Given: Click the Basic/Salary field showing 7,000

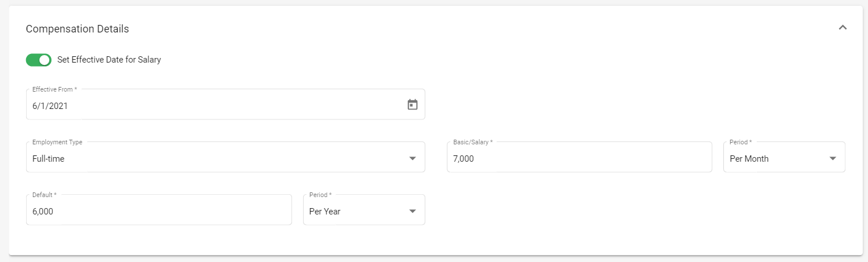Looking at the screenshot, I should (x=579, y=157).
